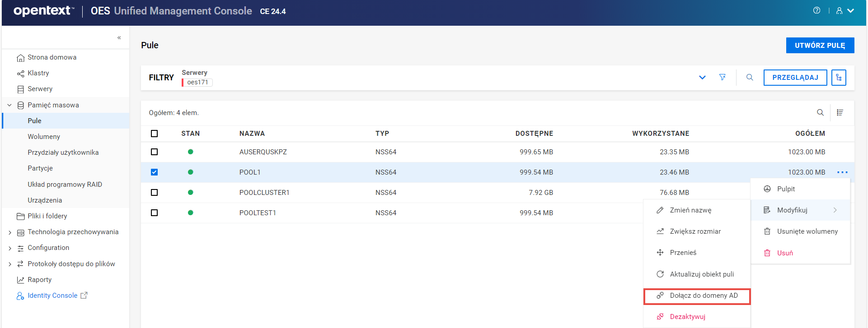This screenshot has width=868, height=328.
Task: Open Układ programowy RAID
Action: (66, 185)
